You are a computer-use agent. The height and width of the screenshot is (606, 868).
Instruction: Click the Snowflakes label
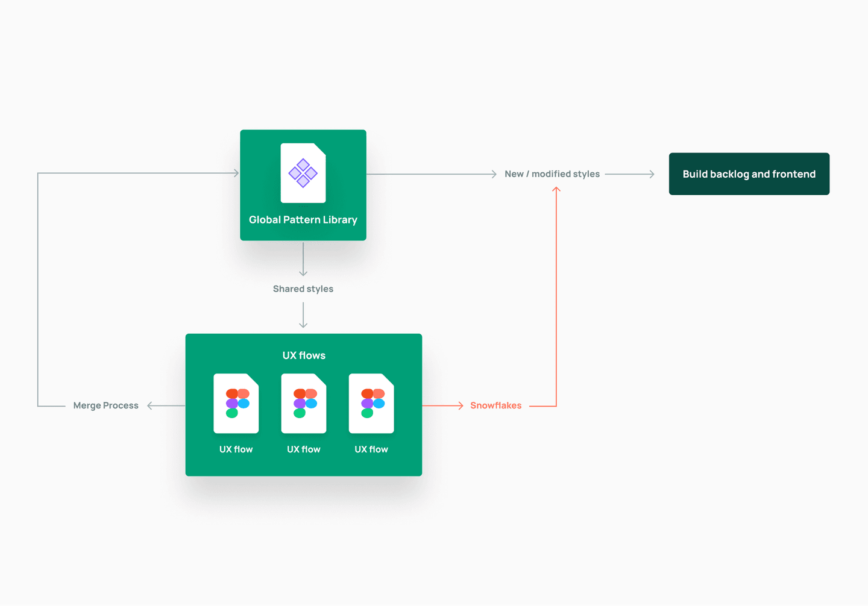[495, 405]
